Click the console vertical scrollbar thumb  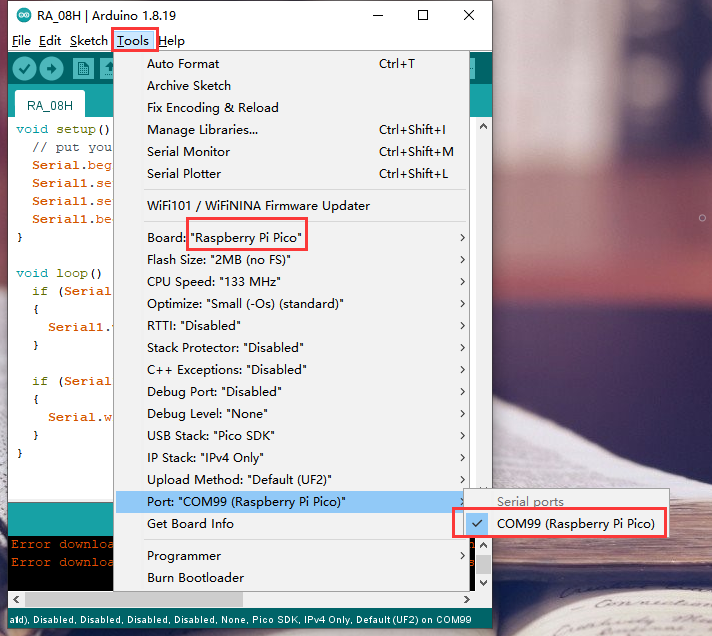pyautogui.click(x=484, y=564)
